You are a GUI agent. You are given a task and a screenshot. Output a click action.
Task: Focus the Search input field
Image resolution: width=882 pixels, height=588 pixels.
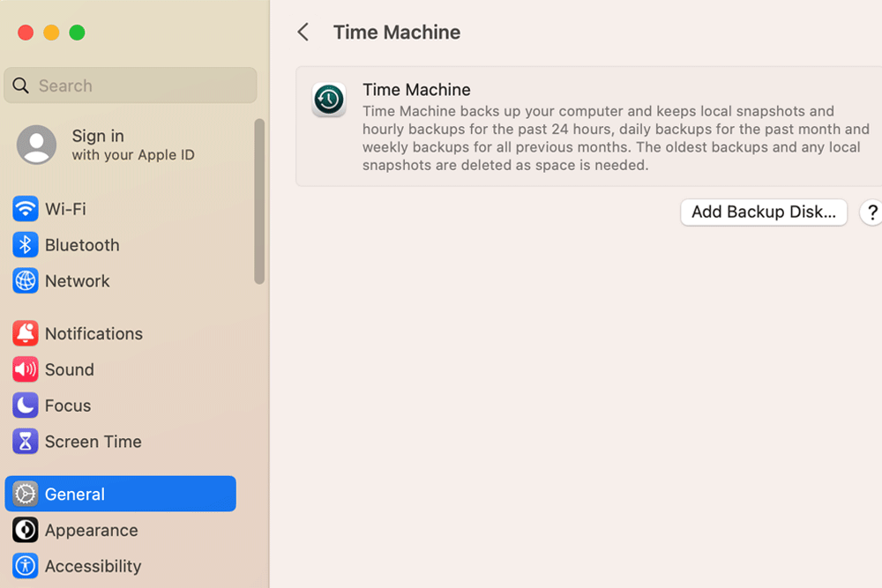131,86
